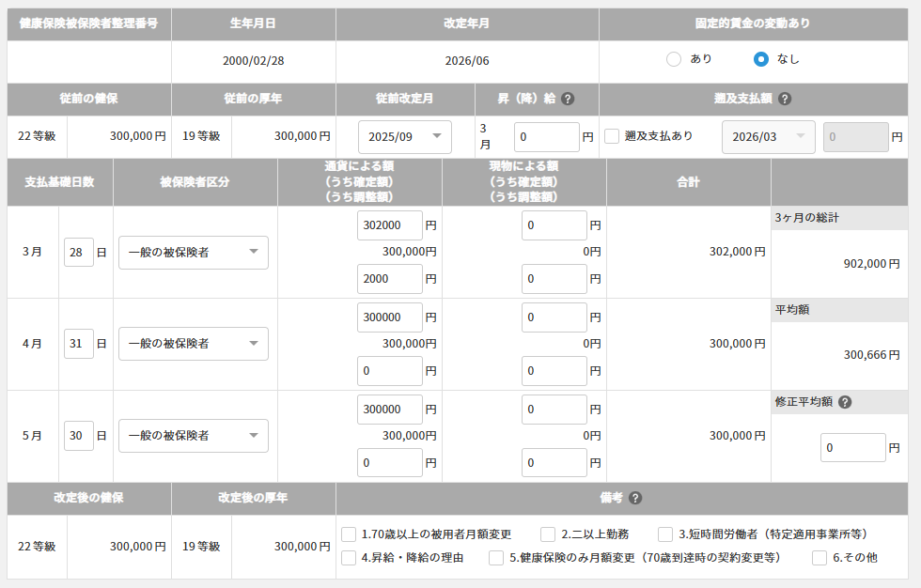Viewport: 921px width, 588px height.
Task: Click the 5月 currency adjustment field
Action: pos(389,463)
